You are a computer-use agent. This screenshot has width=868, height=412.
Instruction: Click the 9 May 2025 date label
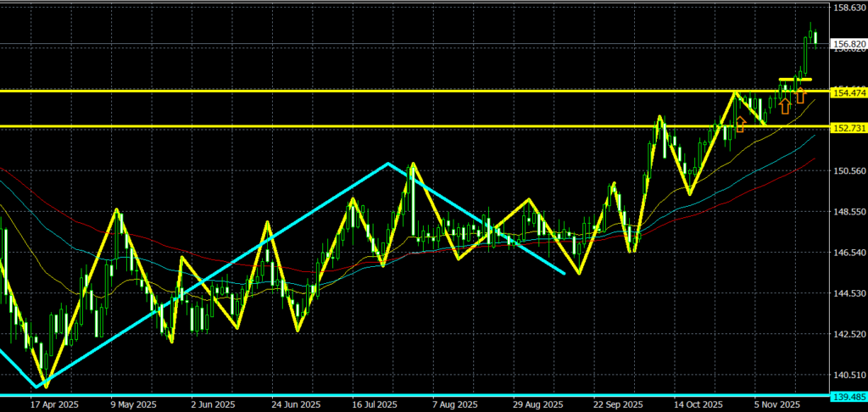[x=132, y=404]
